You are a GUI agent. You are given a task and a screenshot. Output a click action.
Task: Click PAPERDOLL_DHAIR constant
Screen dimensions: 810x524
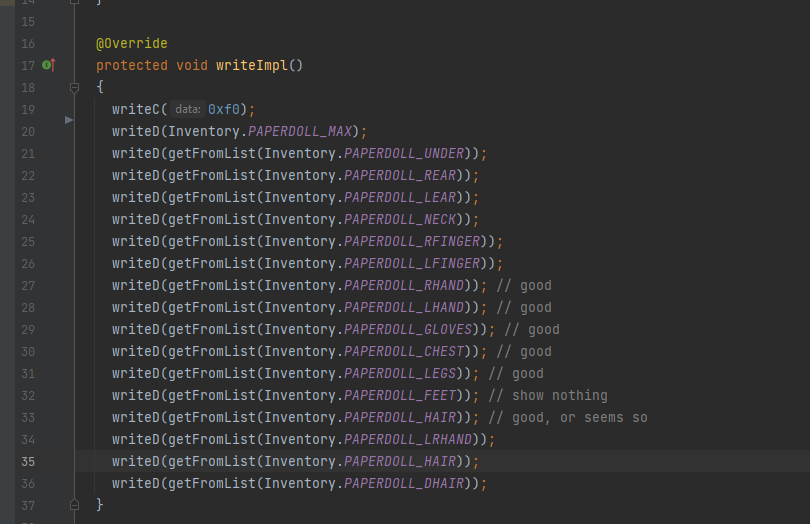404,484
